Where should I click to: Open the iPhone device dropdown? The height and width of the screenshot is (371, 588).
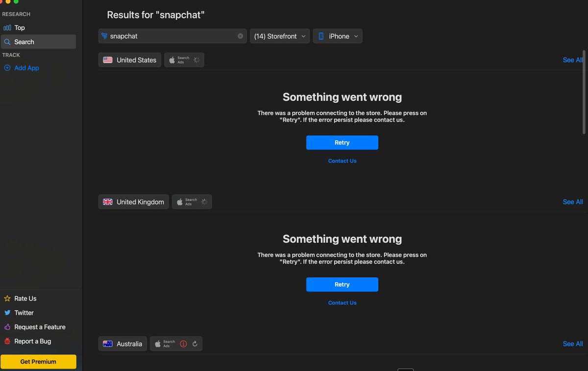(x=338, y=36)
